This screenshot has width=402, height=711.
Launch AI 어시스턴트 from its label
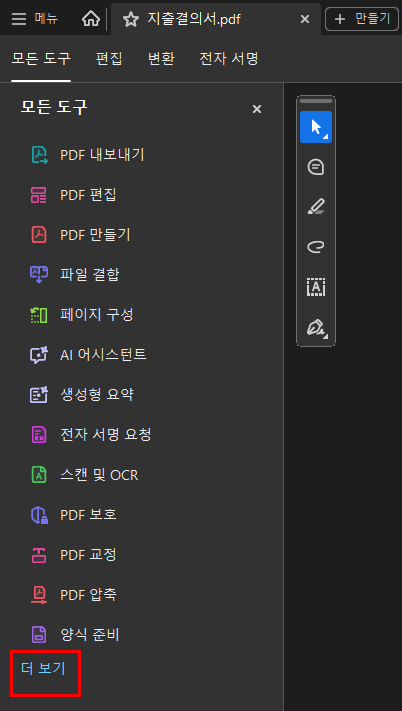coord(103,355)
